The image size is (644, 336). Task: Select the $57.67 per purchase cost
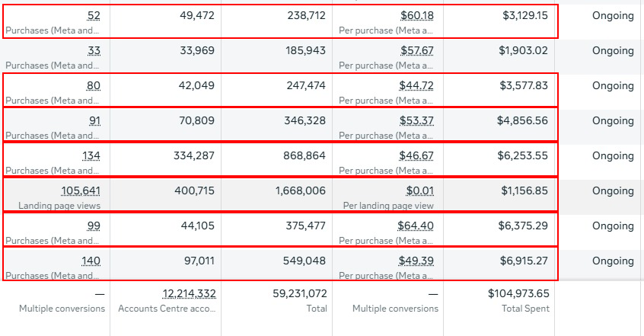click(x=417, y=51)
